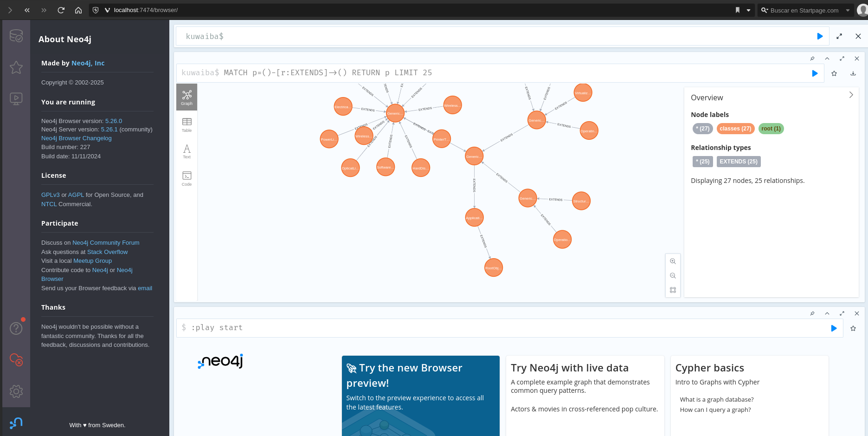Zoom in on the graph
Image resolution: width=868 pixels, height=436 pixels.
pos(673,261)
